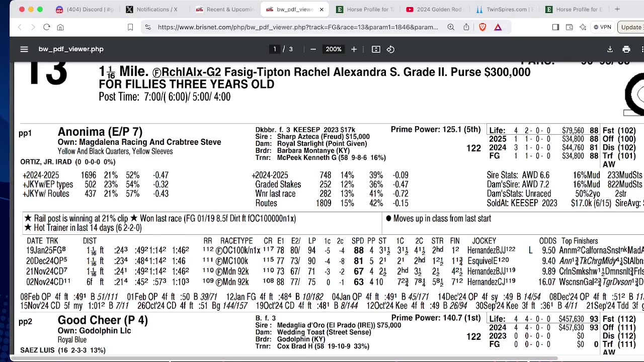Click the address bar zoom magnifier icon

[x=451, y=27]
